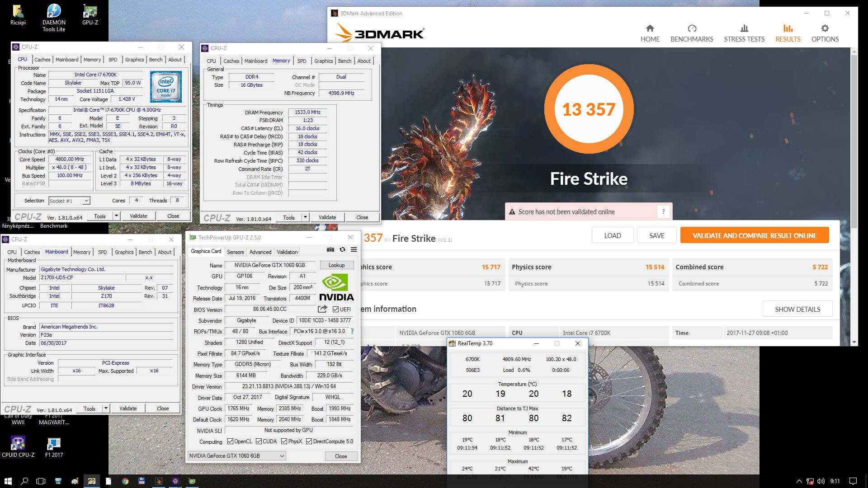Open the GPU-Z hamburger menu

(354, 249)
